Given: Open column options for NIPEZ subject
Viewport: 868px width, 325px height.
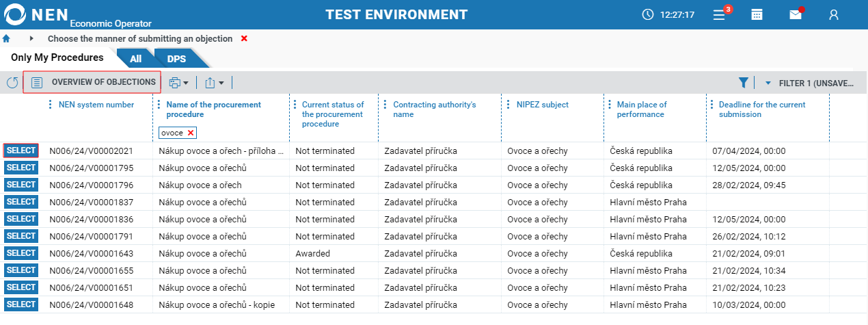Looking at the screenshot, I should 509,105.
